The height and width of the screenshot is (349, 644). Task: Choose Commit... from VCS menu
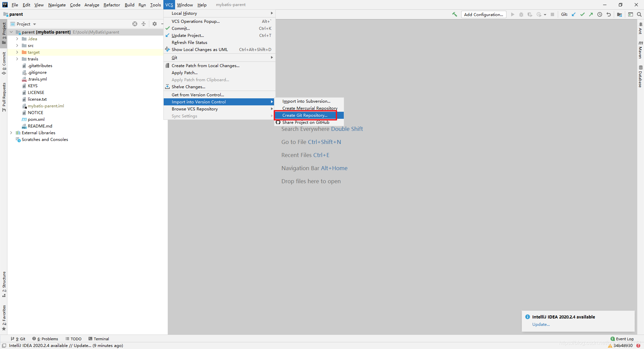pos(219,29)
